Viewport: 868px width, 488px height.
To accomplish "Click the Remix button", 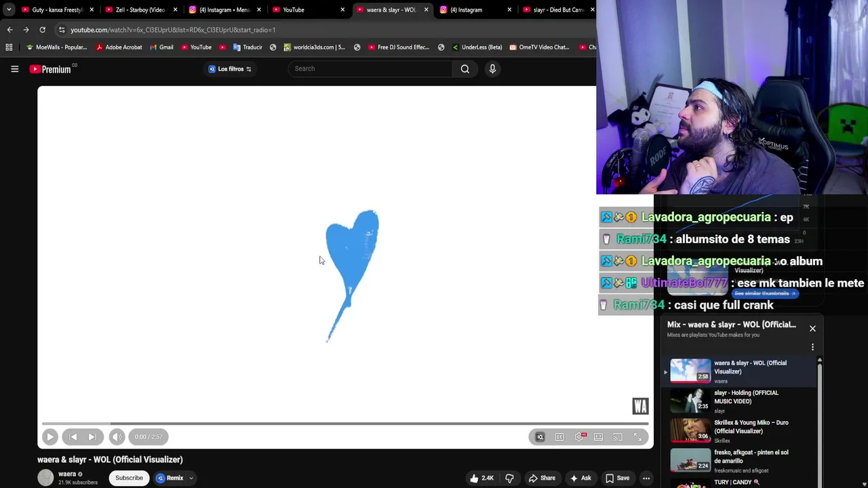I will 170,478.
